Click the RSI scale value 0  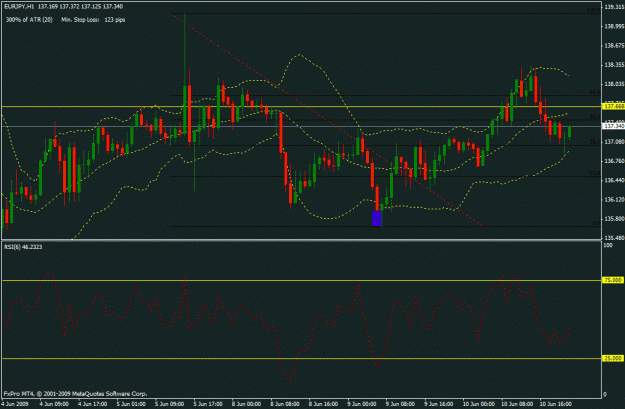605,394
